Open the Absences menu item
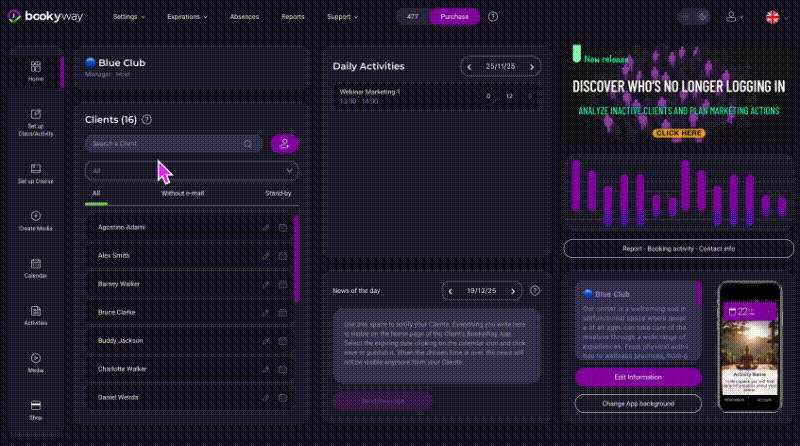This screenshot has height=446, width=800. (244, 17)
